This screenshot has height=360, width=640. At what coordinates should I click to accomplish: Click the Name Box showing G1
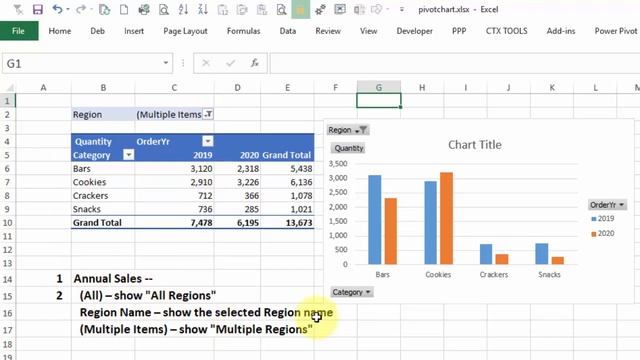(82, 64)
